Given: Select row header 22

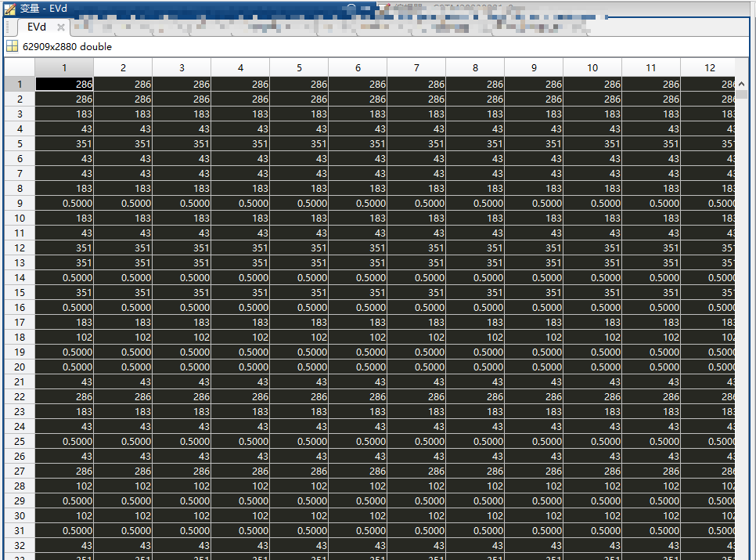Looking at the screenshot, I should pos(20,396).
